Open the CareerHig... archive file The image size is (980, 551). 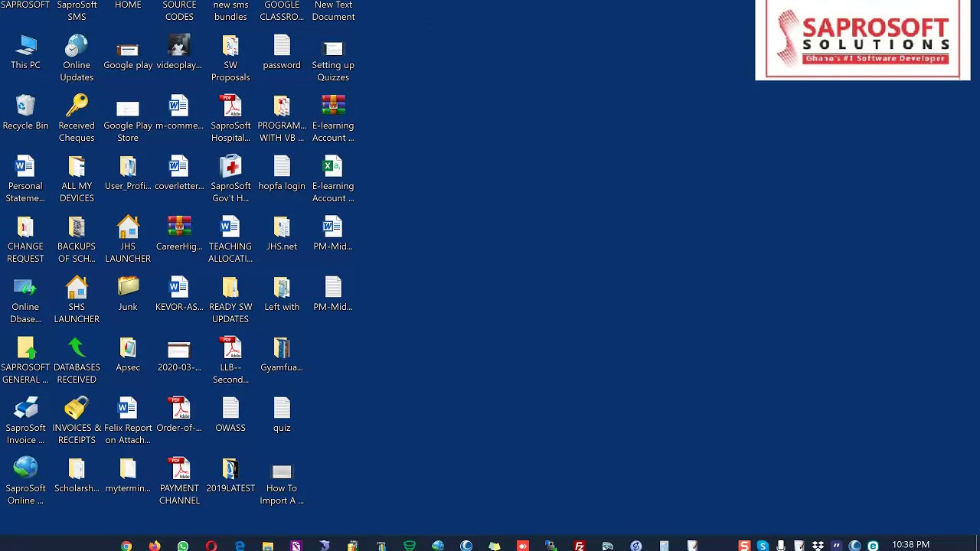pyautogui.click(x=179, y=234)
